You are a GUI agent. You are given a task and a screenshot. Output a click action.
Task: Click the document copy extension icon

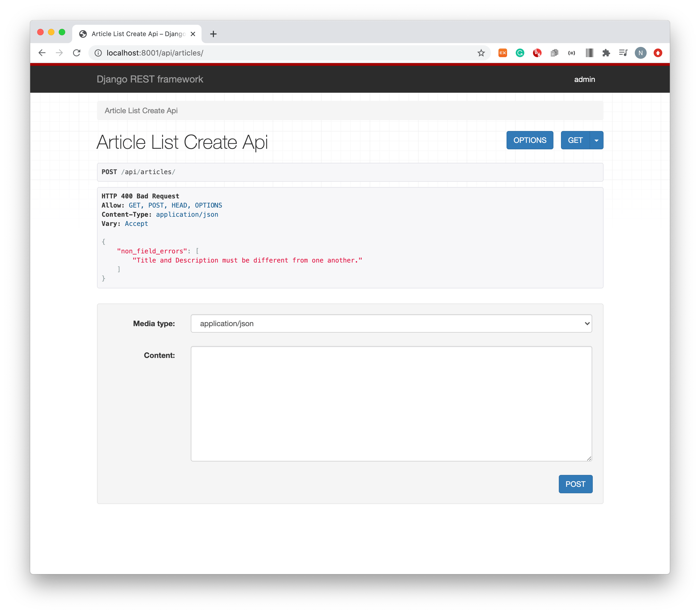pos(555,53)
